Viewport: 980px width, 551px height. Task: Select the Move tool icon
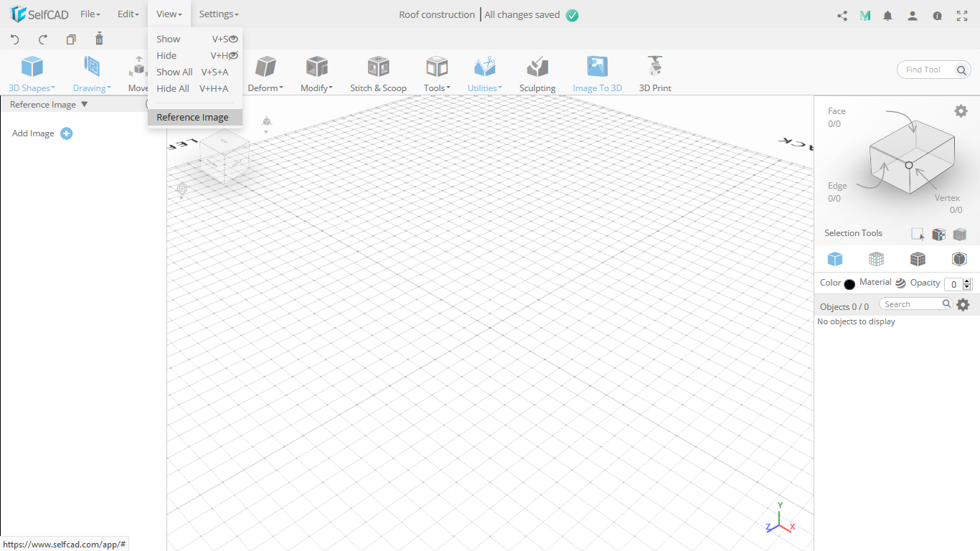tap(138, 67)
